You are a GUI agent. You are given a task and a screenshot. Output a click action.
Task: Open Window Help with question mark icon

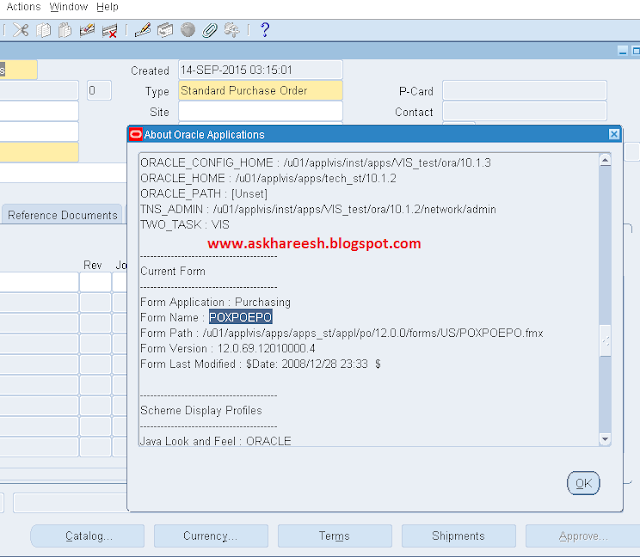click(x=265, y=30)
